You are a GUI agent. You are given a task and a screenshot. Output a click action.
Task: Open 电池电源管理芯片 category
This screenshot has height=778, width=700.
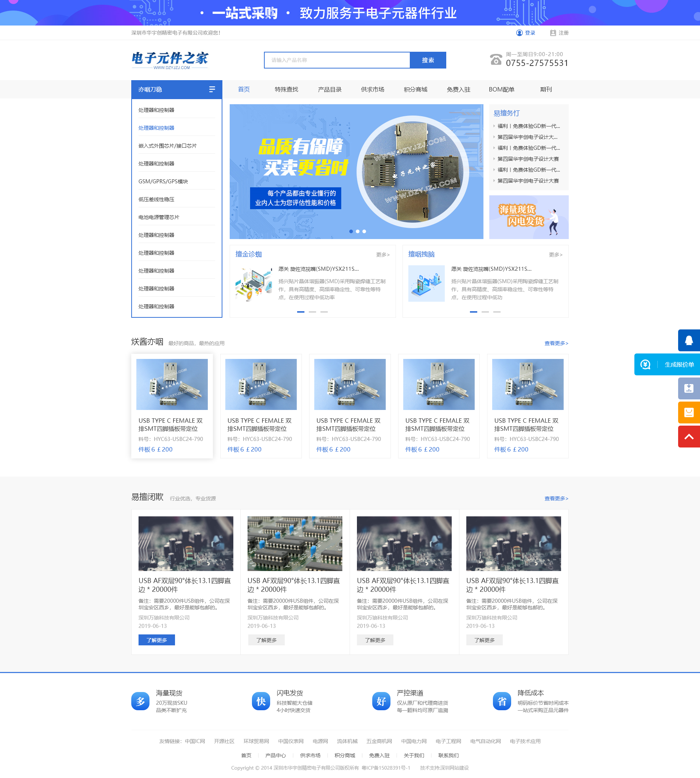(159, 217)
